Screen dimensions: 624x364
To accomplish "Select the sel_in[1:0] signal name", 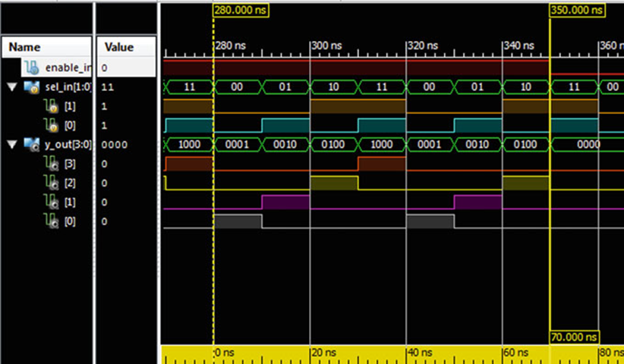I will pos(68,86).
